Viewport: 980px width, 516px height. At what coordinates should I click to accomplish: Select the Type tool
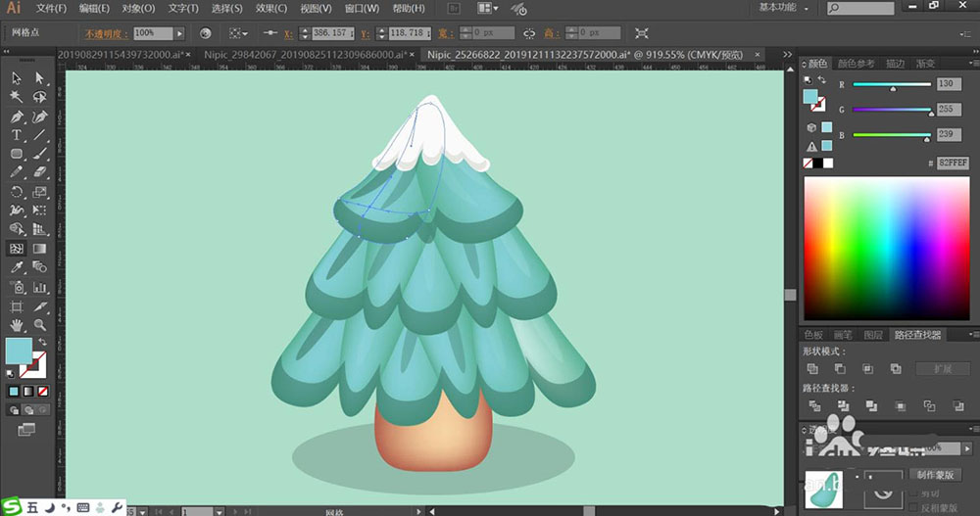point(17,135)
